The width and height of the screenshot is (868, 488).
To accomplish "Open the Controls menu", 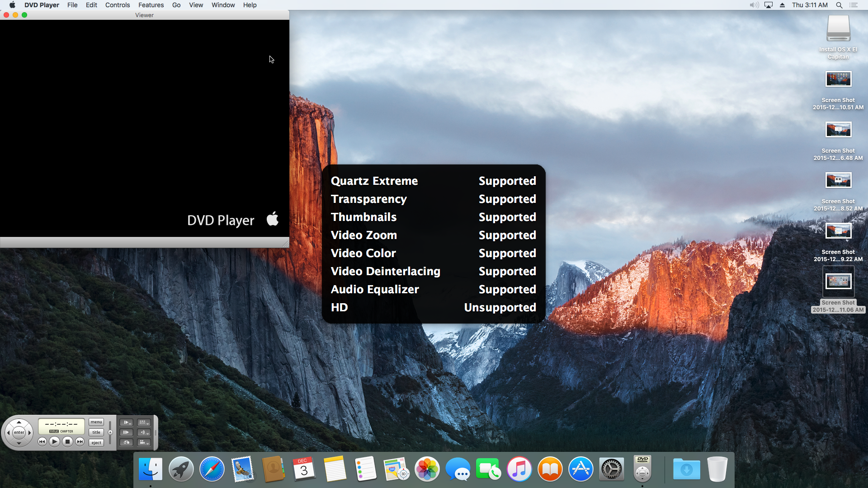I will (x=118, y=5).
